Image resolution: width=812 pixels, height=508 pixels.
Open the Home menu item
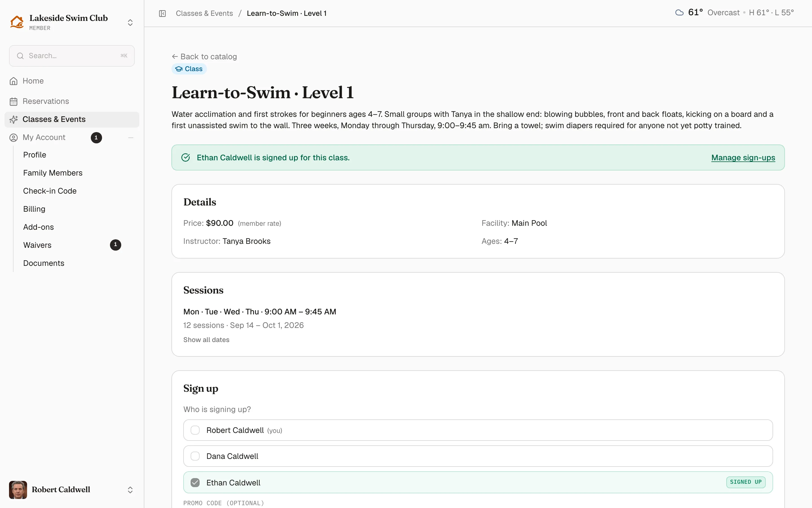72,81
